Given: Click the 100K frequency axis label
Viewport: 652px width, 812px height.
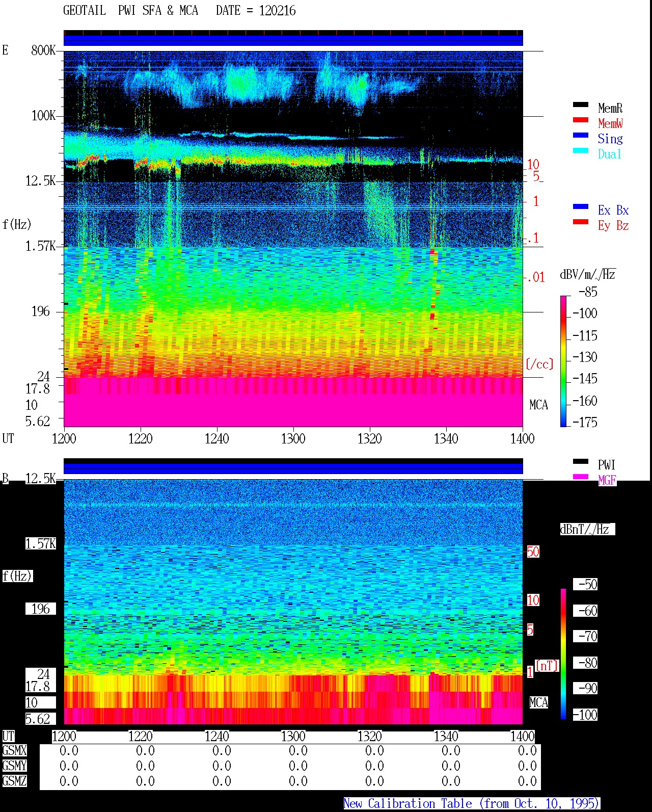Looking at the screenshot, I should click(43, 116).
